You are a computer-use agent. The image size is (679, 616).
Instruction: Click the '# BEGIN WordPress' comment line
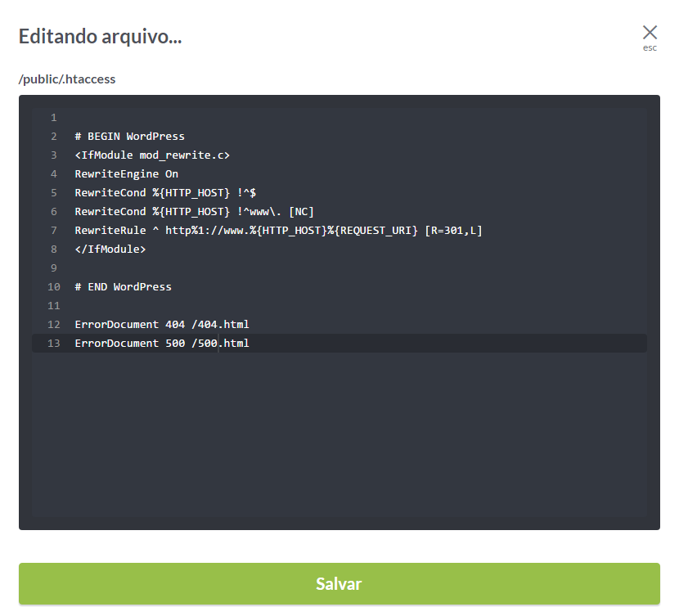[x=129, y=137]
